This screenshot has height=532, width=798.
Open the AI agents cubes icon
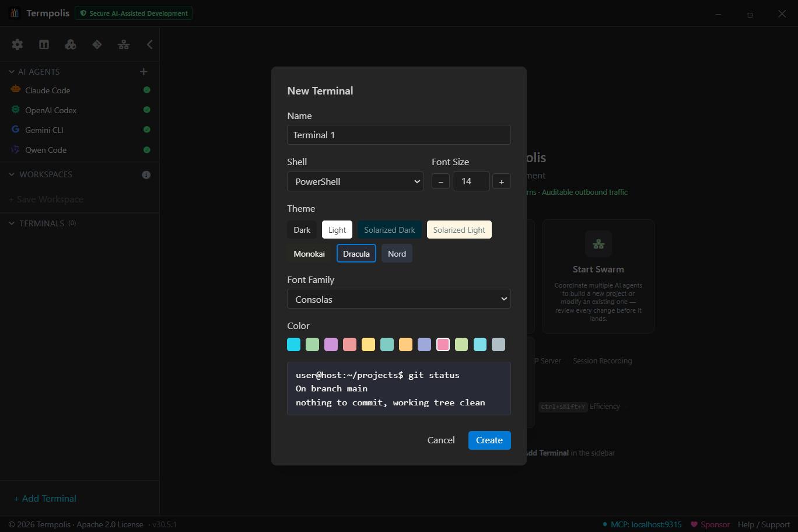(71, 44)
